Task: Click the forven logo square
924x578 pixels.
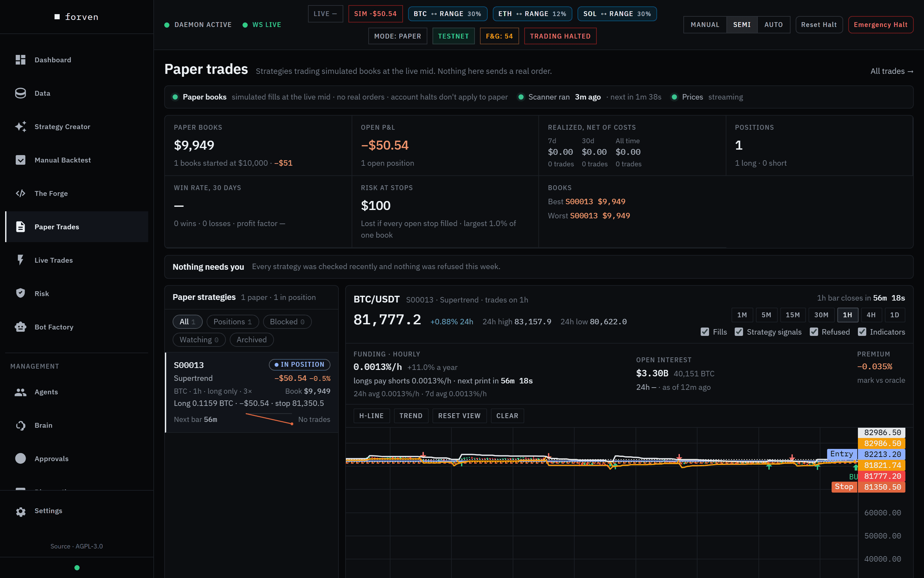Action: 57,17
